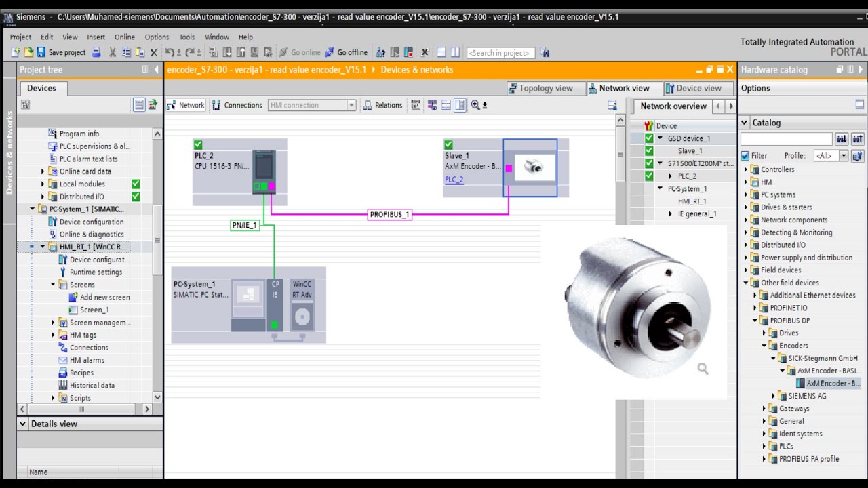Toggle Local modules green check in tree
This screenshot has height=488, width=868.
[x=136, y=184]
